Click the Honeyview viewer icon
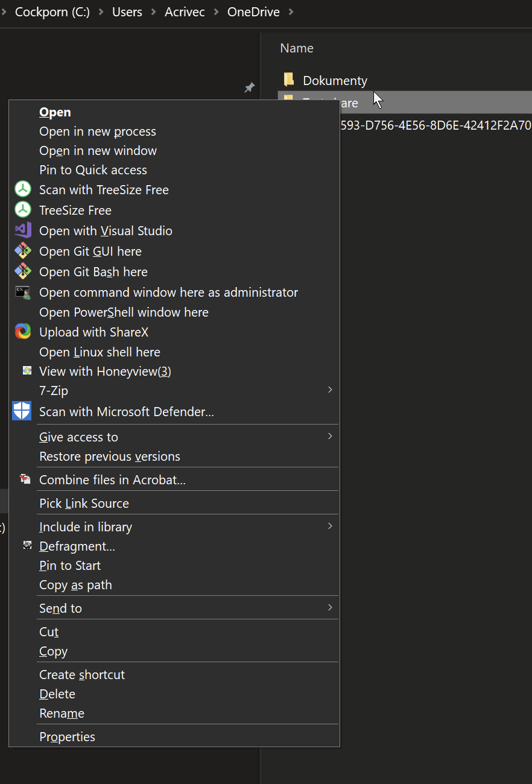This screenshot has width=532, height=784. (22, 370)
